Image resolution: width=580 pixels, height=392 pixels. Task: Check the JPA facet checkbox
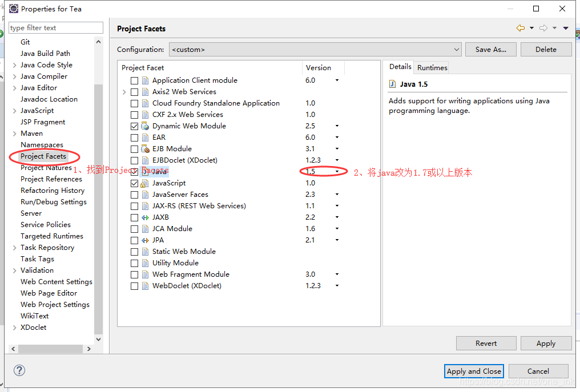pyautogui.click(x=134, y=240)
